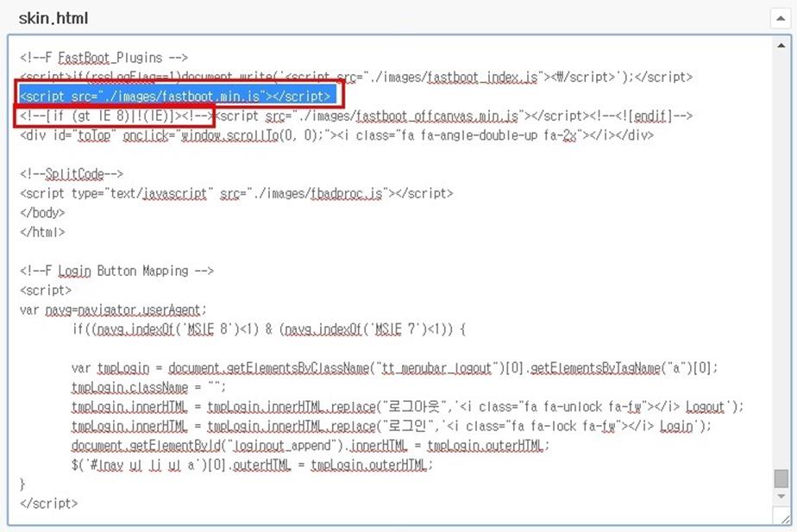The width and height of the screenshot is (797, 532).
Task: Click the textarea resize grip at the bottom corner
Action: (x=785, y=519)
